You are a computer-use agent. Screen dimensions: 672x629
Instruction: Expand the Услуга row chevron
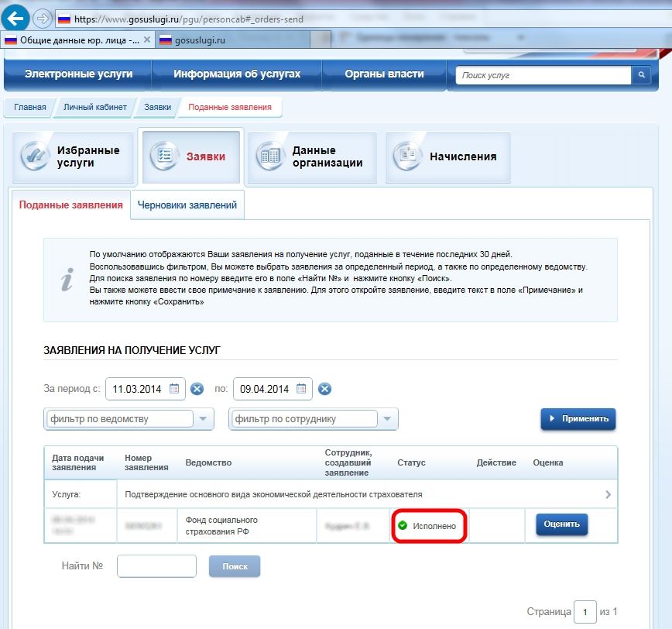pyautogui.click(x=608, y=494)
